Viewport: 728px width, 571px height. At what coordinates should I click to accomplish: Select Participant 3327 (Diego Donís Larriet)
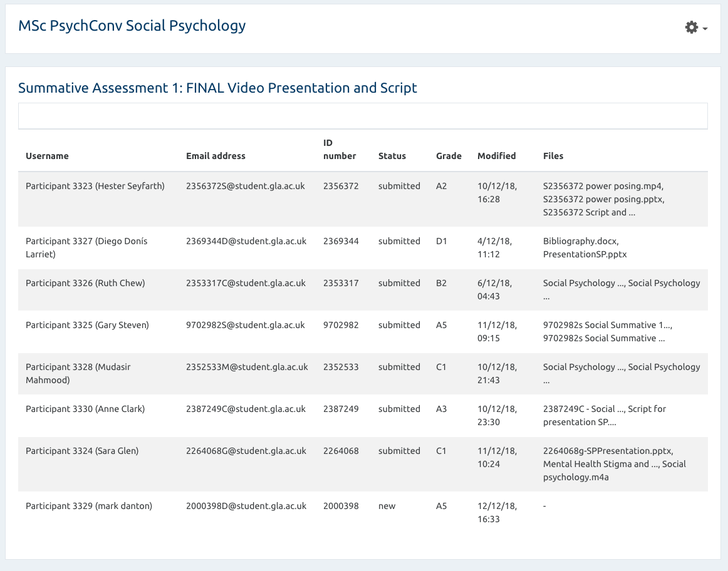(x=86, y=248)
